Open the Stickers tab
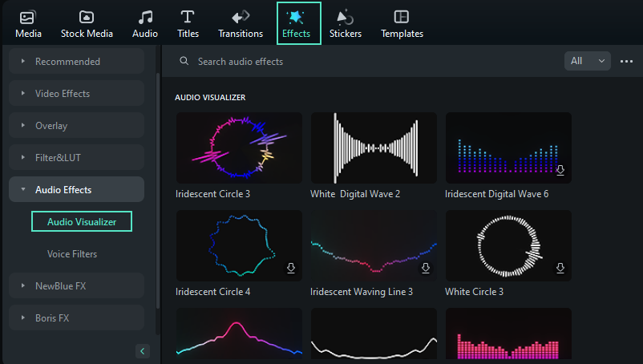643x364 pixels. [x=346, y=24]
